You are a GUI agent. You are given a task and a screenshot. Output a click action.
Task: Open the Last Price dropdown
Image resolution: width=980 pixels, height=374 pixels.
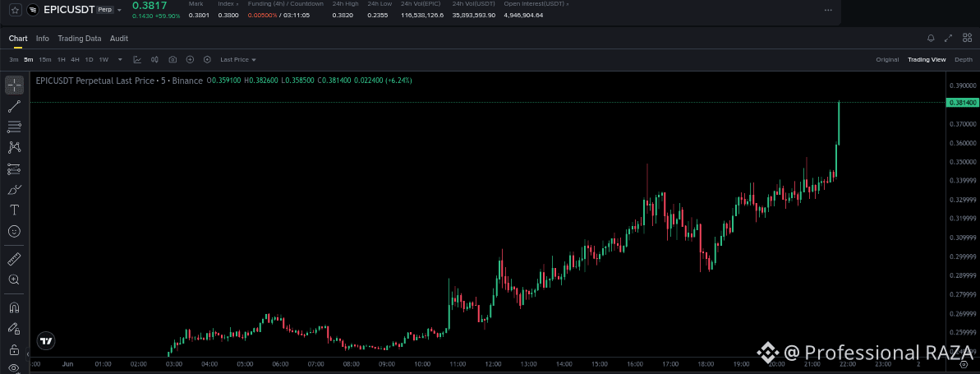pyautogui.click(x=238, y=59)
